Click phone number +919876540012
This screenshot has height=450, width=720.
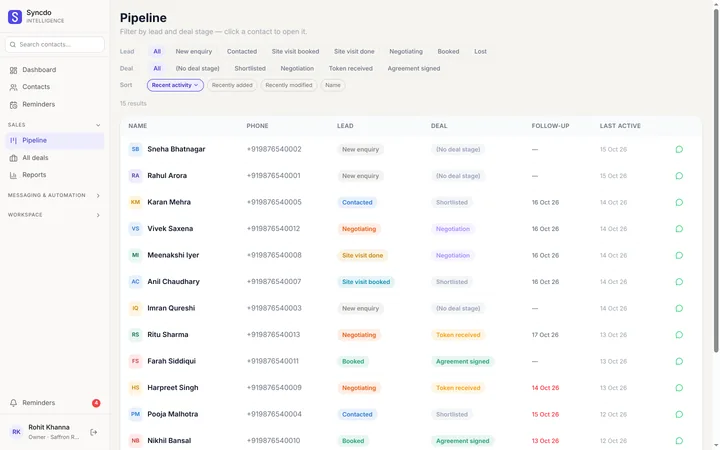(x=273, y=229)
